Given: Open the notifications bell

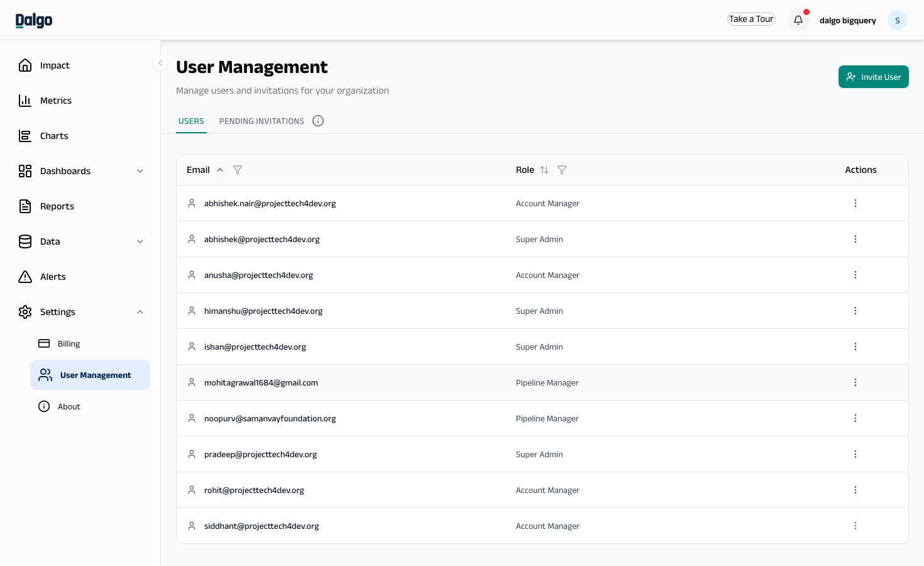Looking at the screenshot, I should click(x=798, y=20).
